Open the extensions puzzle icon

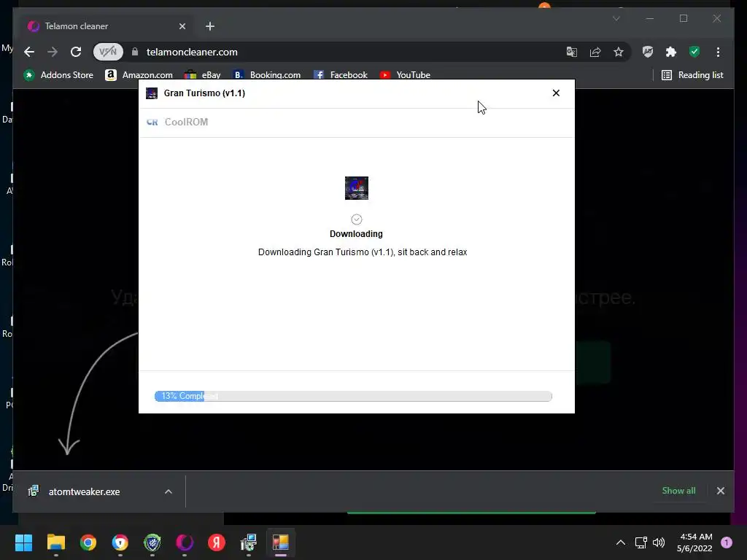(x=671, y=52)
